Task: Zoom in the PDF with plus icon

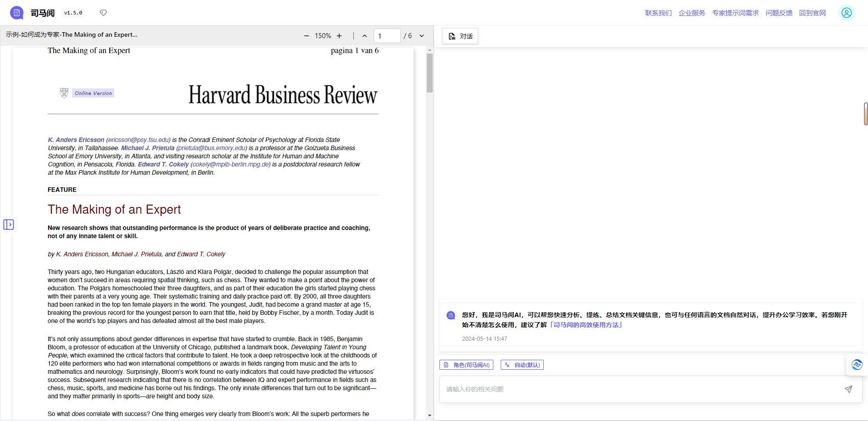Action: point(339,36)
